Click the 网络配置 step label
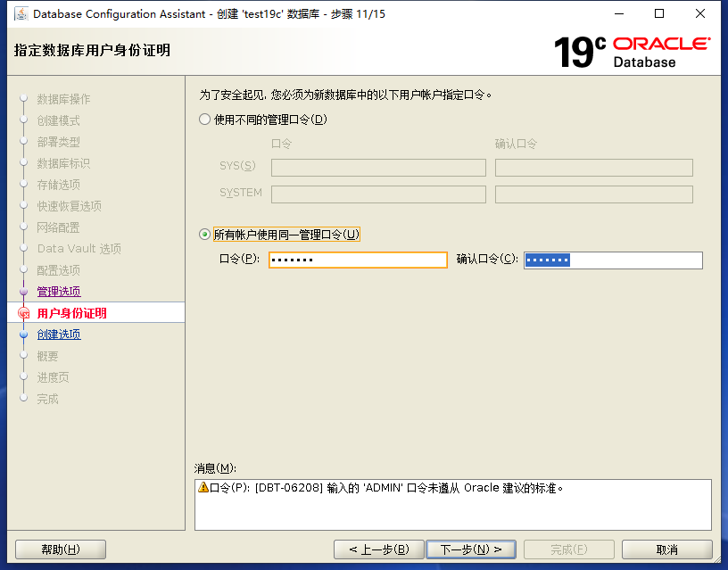 [59, 227]
